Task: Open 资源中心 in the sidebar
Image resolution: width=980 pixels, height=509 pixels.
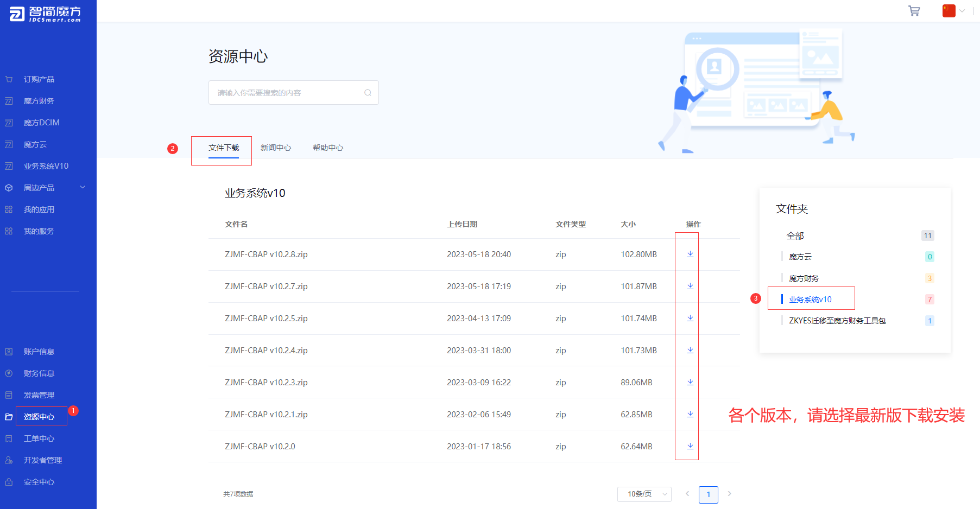Action: 39,417
